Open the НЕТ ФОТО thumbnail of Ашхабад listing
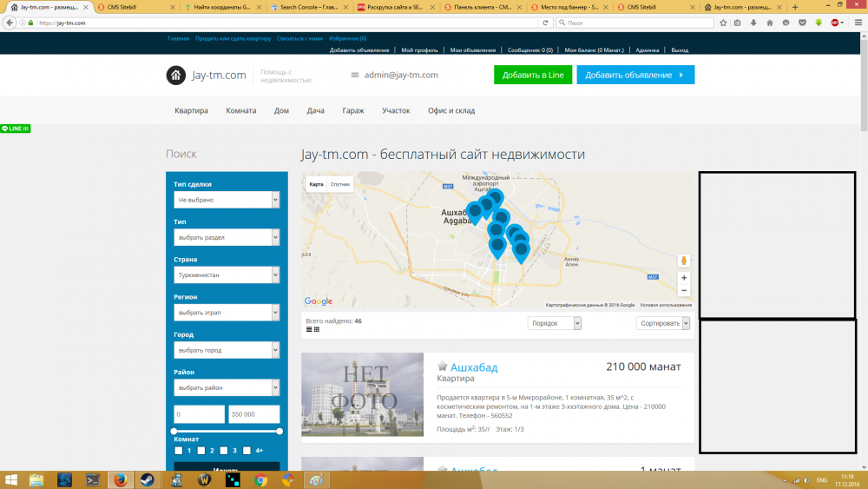 point(363,394)
